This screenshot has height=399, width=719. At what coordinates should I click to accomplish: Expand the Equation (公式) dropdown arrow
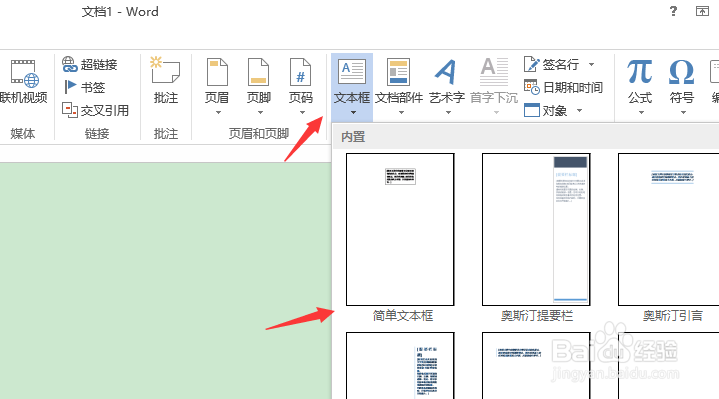click(641, 112)
